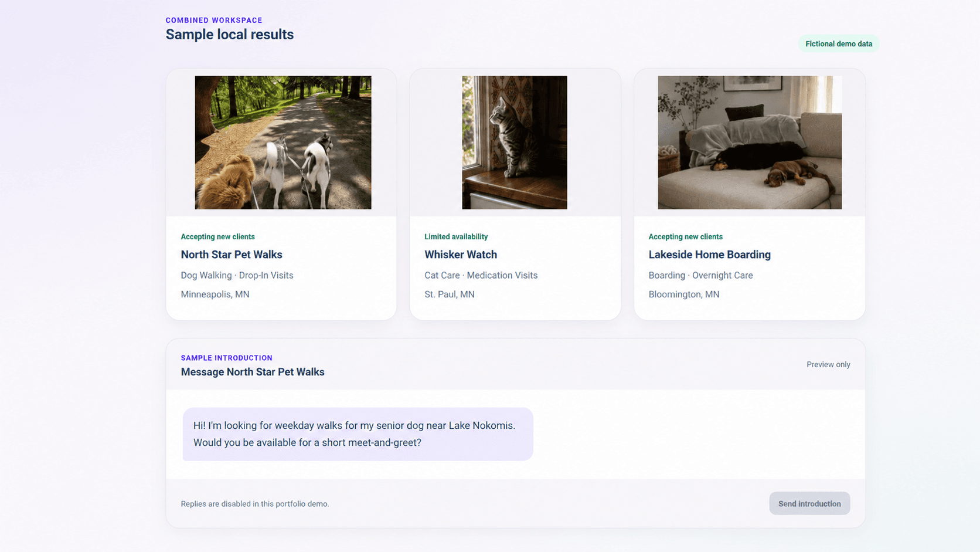Click the Minneapolis, MN location
Image resolution: width=980 pixels, height=552 pixels.
point(215,294)
